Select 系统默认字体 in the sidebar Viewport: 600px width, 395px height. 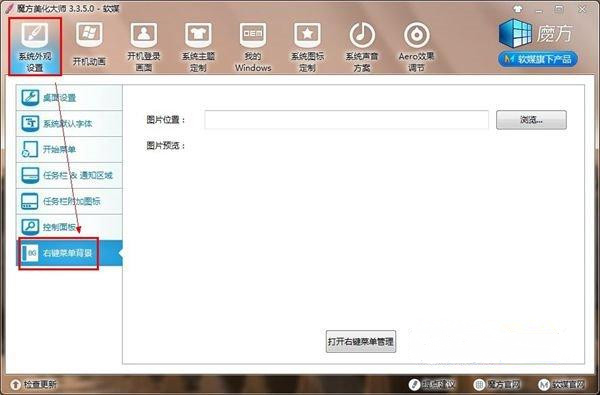click(69, 124)
